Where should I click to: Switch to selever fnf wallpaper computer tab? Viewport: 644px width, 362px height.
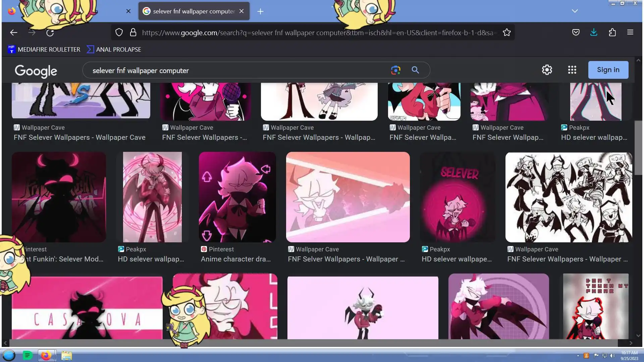click(194, 11)
